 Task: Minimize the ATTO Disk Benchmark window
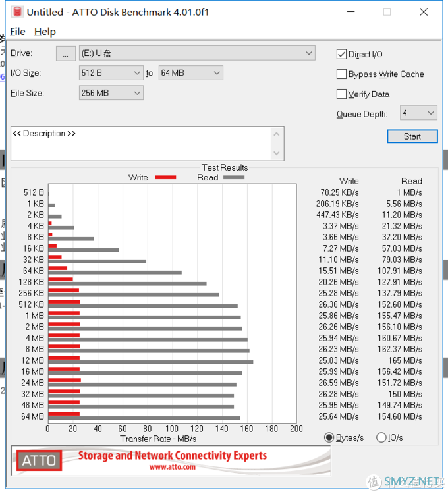pos(351,12)
